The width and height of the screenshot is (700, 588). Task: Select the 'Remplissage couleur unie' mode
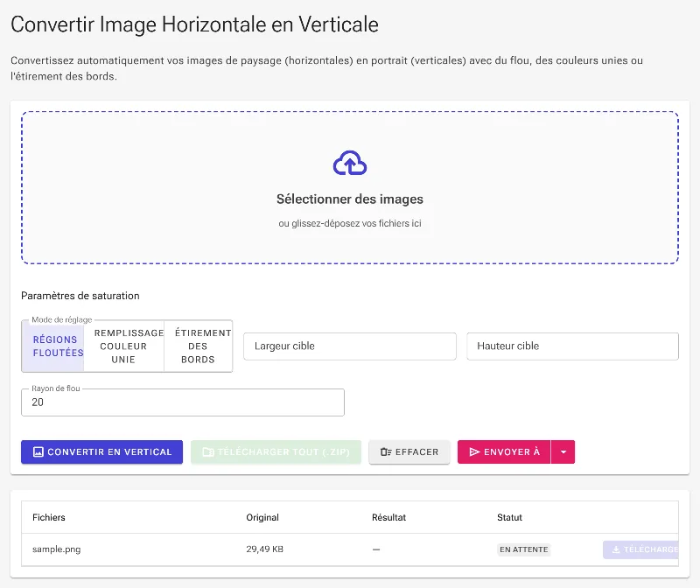pyautogui.click(x=123, y=346)
